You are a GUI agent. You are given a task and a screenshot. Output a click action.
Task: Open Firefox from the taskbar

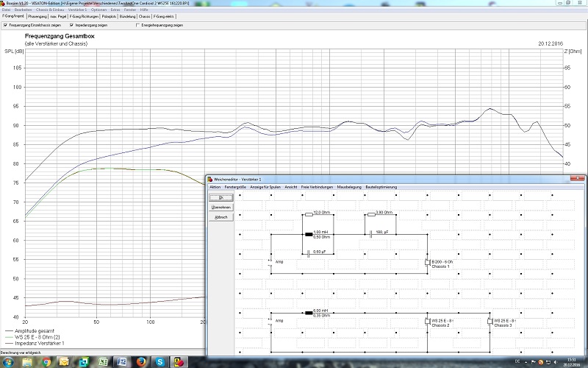pyautogui.click(x=140, y=362)
